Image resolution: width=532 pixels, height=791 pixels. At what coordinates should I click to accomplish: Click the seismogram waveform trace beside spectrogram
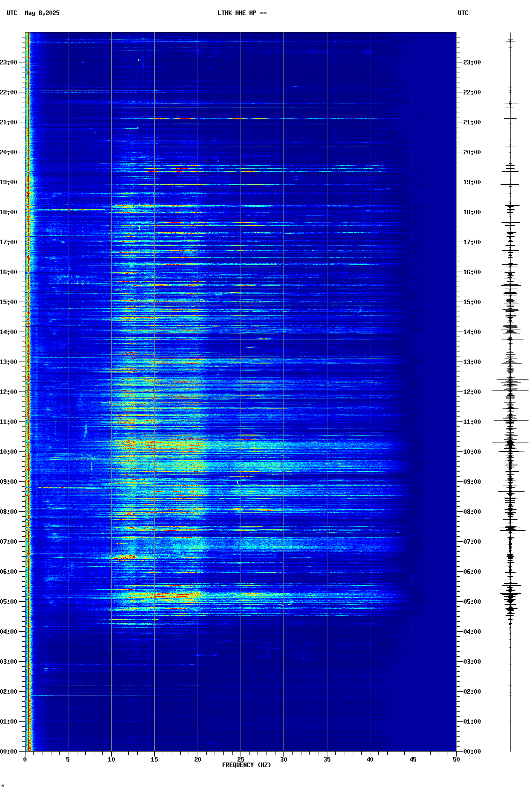510,392
